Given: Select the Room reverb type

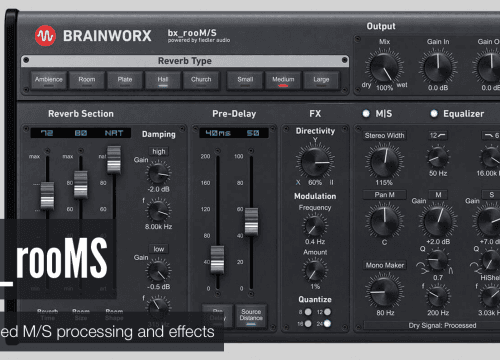Looking at the screenshot, I should [x=87, y=80].
